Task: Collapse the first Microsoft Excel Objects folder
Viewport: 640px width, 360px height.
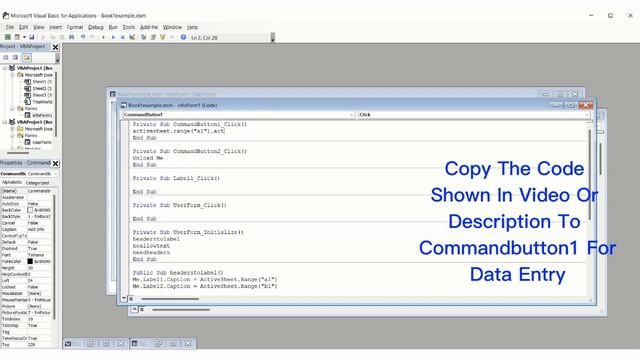Action: [12, 75]
